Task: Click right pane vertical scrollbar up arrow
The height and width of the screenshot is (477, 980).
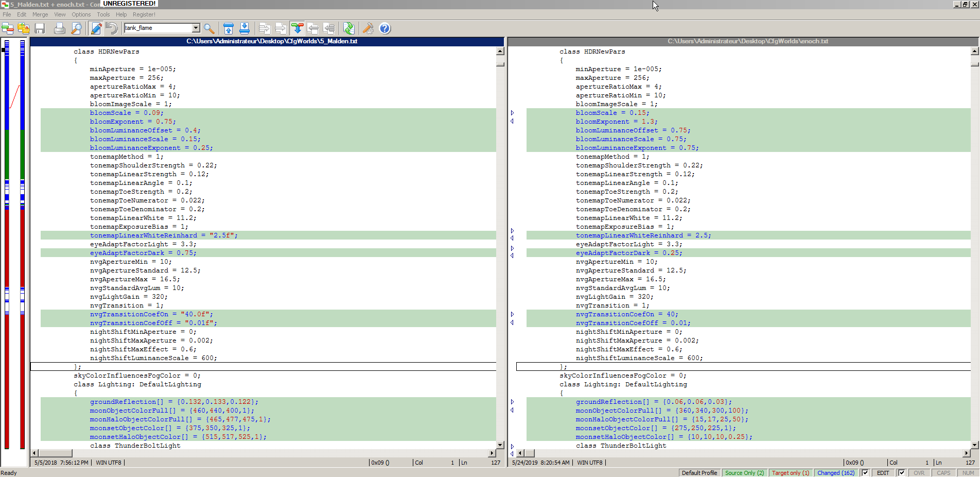Action: click(x=974, y=51)
